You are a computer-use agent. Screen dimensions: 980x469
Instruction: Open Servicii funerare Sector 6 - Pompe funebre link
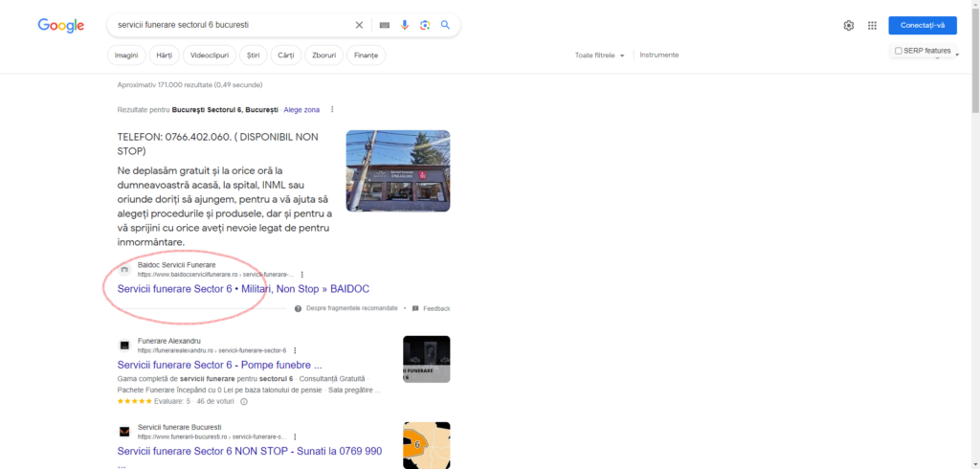click(x=220, y=365)
